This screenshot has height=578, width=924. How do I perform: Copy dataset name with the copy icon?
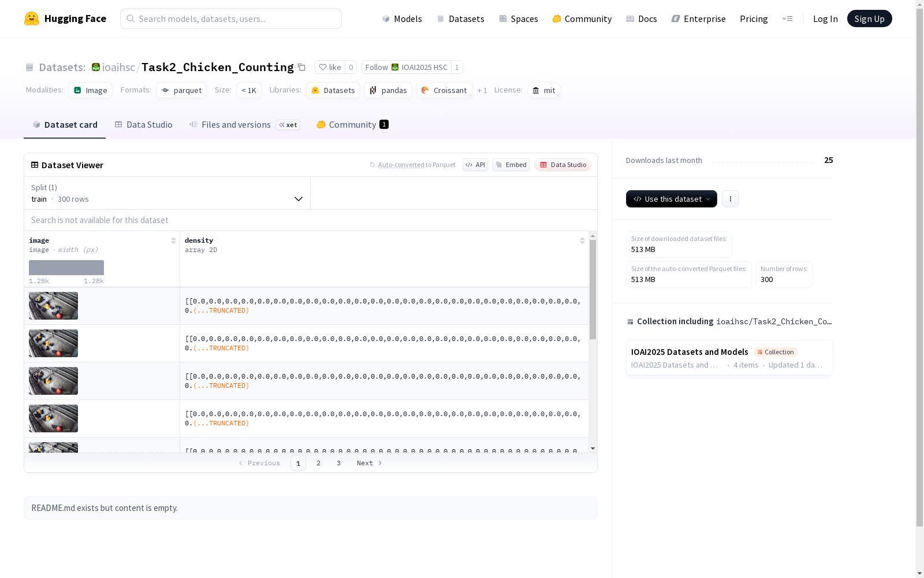(301, 68)
